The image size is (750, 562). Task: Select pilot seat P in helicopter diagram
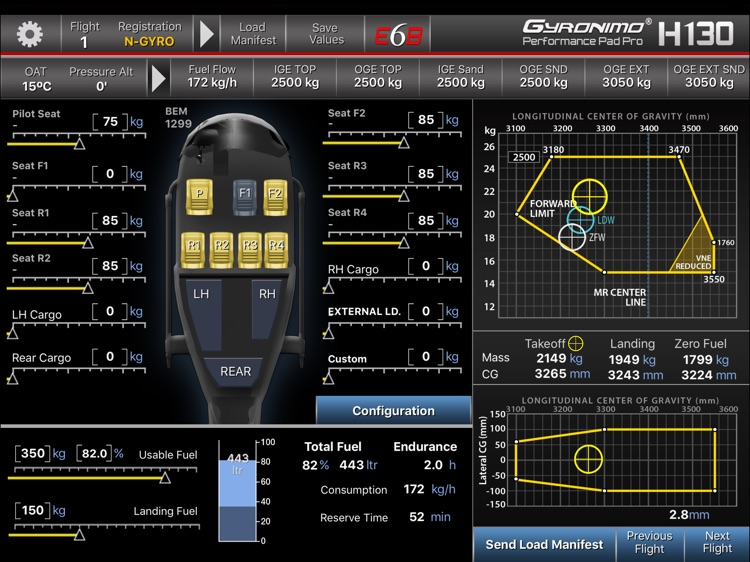(199, 197)
